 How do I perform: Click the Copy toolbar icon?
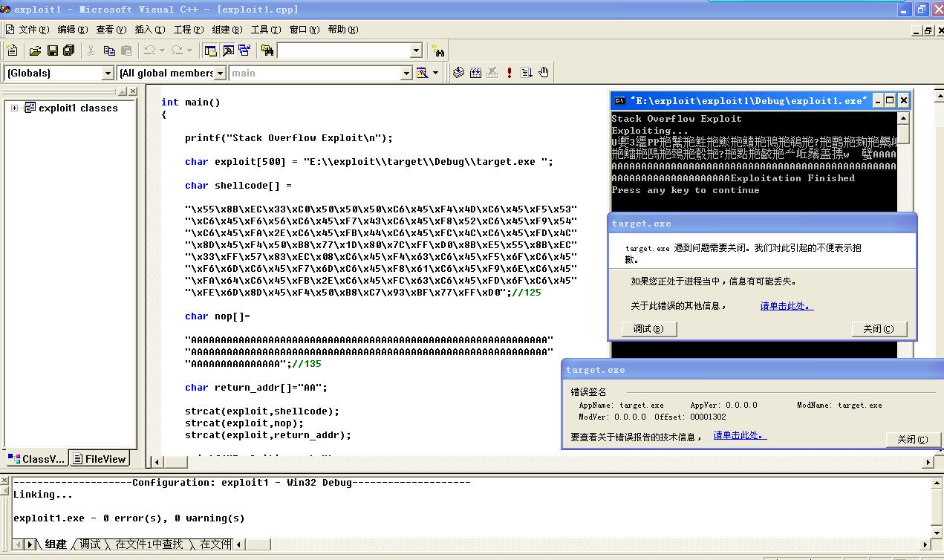[x=109, y=51]
